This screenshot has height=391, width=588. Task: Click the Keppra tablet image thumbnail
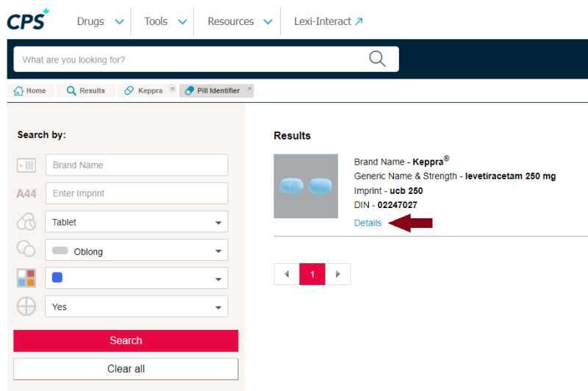(306, 186)
